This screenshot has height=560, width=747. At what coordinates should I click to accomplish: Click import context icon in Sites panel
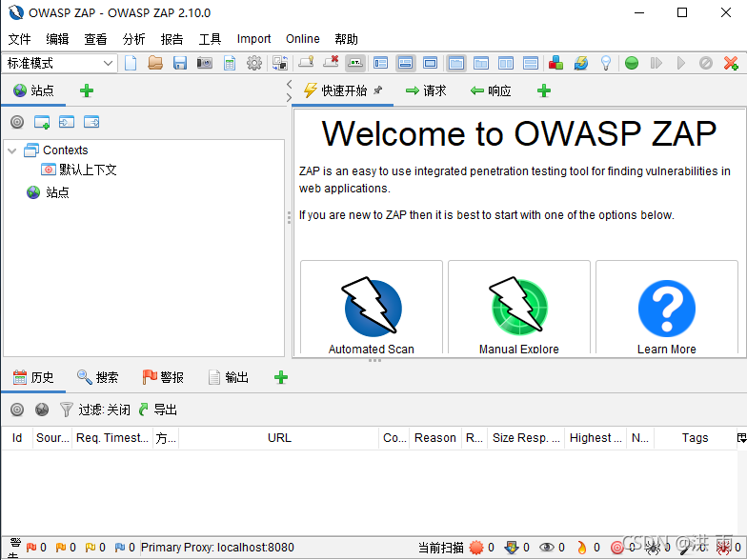click(67, 122)
